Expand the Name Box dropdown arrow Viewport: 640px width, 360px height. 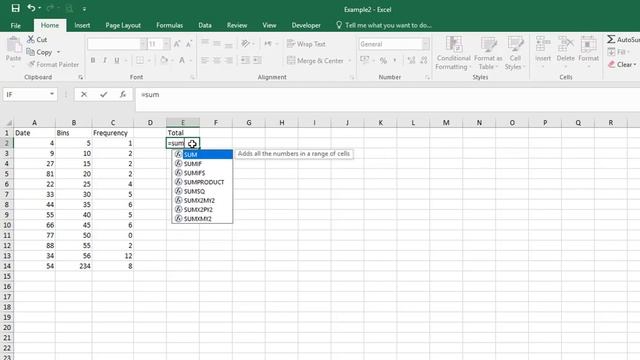(52, 94)
